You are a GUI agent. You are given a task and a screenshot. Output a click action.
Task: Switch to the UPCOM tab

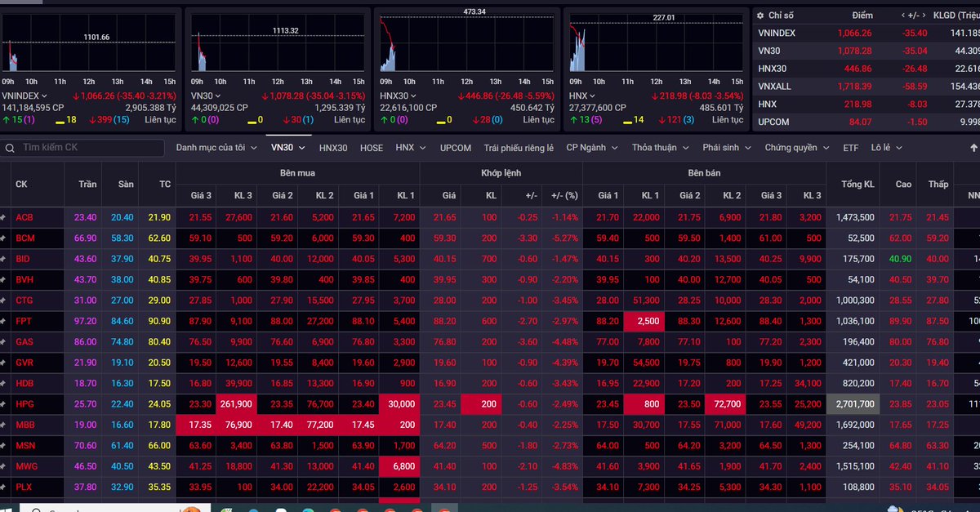click(x=456, y=148)
